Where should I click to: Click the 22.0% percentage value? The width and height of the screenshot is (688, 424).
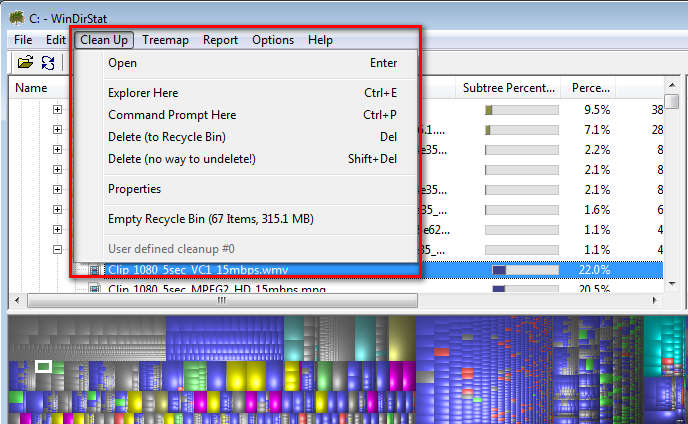click(x=594, y=269)
